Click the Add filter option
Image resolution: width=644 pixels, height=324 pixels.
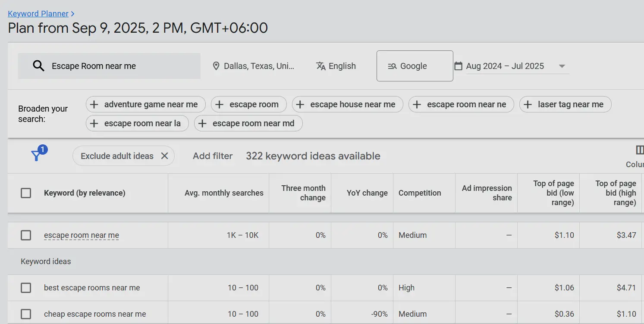213,156
